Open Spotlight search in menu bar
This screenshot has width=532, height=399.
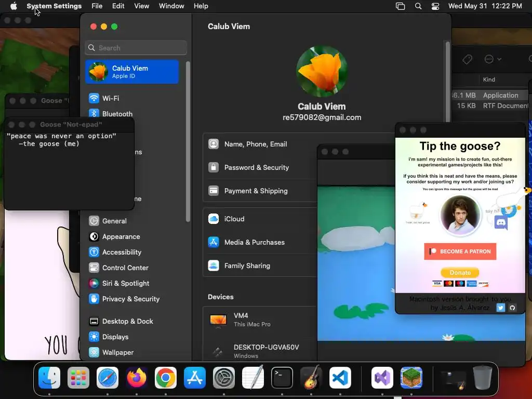418,6
